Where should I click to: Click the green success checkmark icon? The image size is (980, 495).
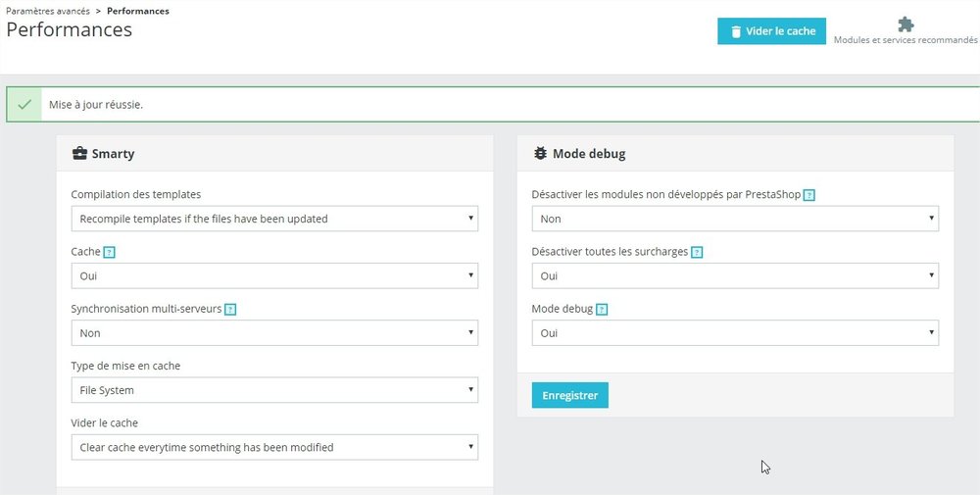coord(24,104)
